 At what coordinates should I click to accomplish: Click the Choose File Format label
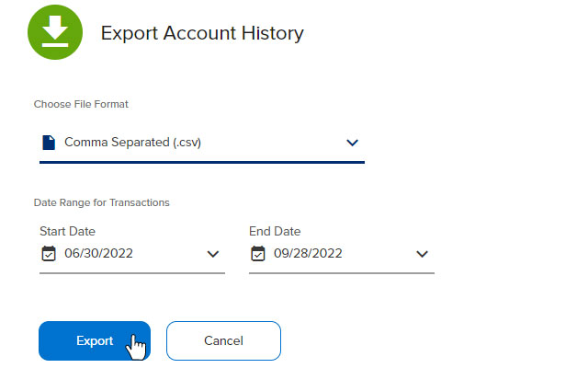81,104
